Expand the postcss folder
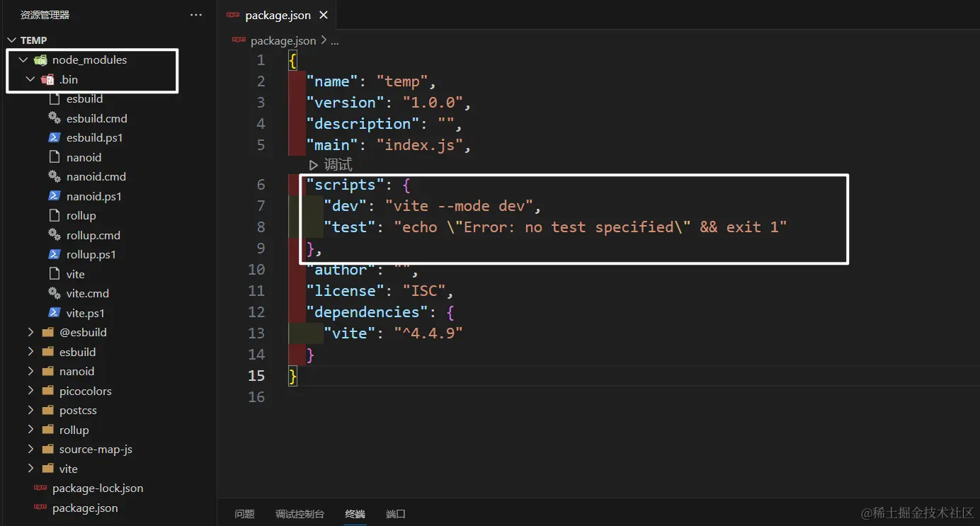 pyautogui.click(x=30, y=410)
